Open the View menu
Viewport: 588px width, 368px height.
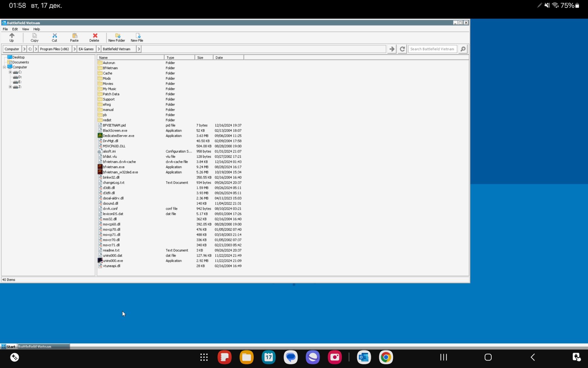[x=26, y=29]
